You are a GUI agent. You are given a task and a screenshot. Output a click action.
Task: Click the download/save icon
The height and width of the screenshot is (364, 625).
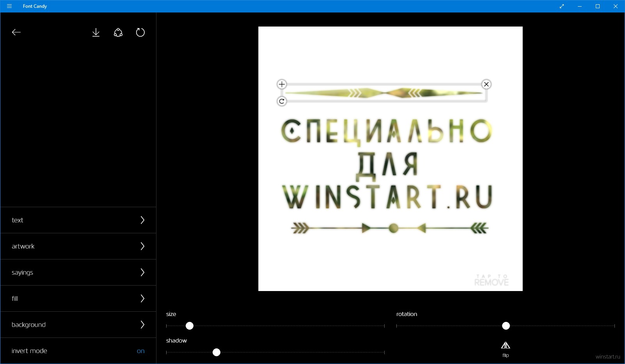point(96,32)
